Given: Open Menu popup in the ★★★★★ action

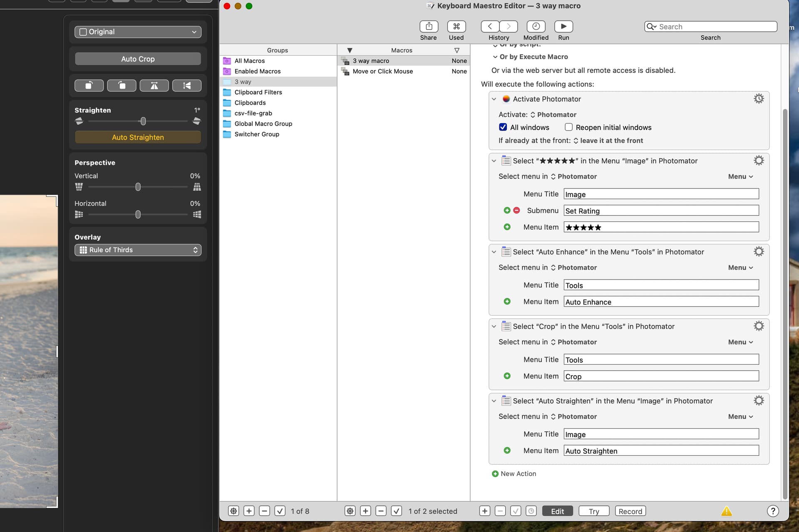Looking at the screenshot, I should [x=740, y=177].
